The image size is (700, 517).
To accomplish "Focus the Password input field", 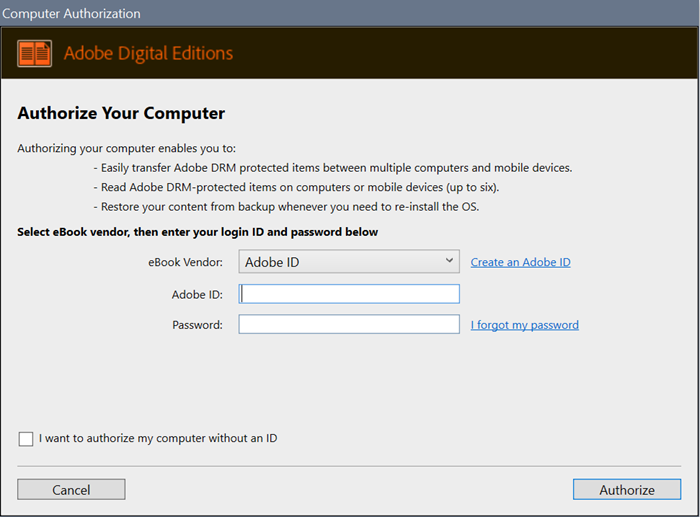I will pos(349,324).
